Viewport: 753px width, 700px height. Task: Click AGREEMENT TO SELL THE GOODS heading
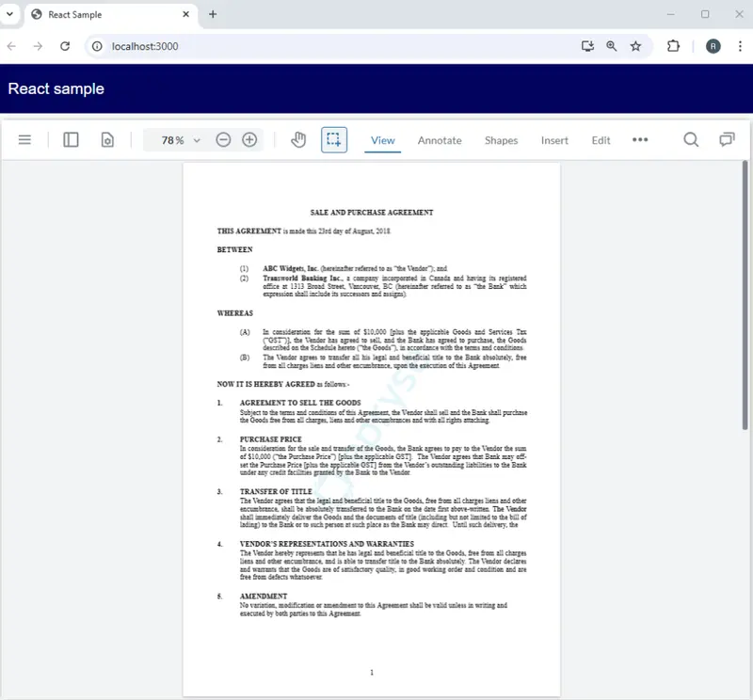click(300, 403)
